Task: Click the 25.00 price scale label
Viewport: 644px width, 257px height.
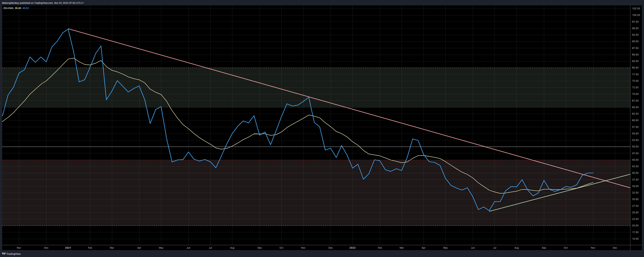Action: [635, 213]
